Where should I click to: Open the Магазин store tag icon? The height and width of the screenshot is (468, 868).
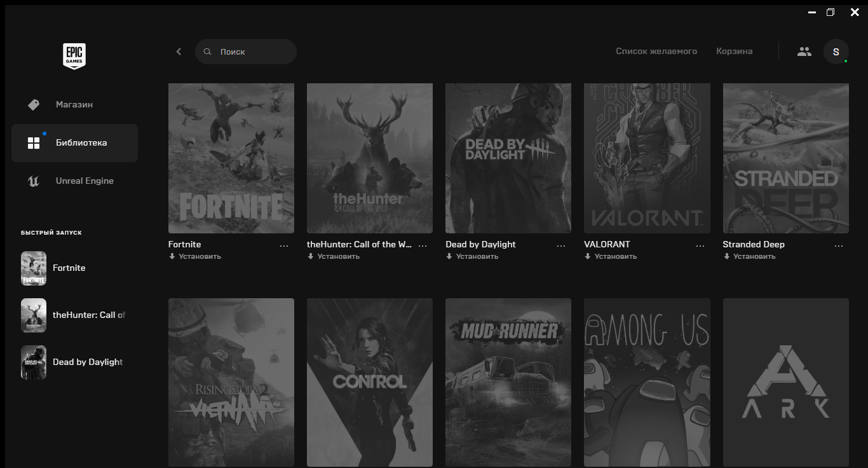(34, 105)
